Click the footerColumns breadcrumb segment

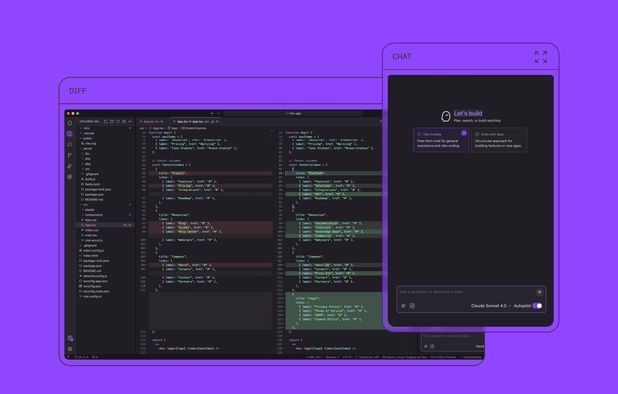coord(194,128)
